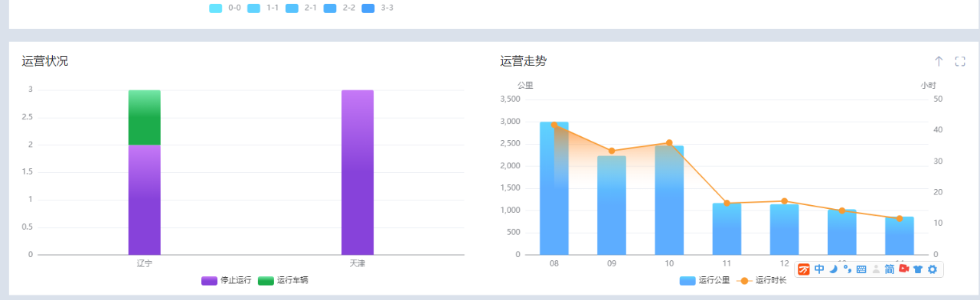Toggle punctuation mode icon in IME bar
The height and width of the screenshot is (300, 980).
click(847, 269)
